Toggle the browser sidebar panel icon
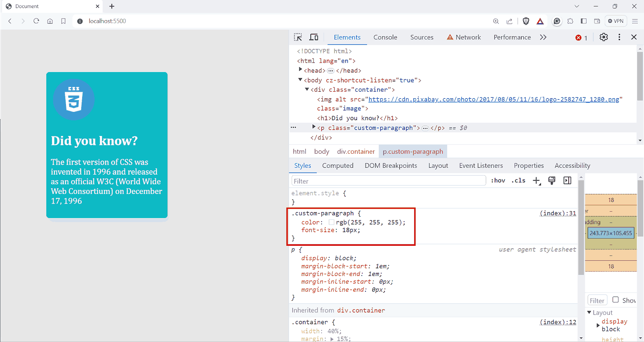The image size is (644, 342). pyautogui.click(x=584, y=21)
